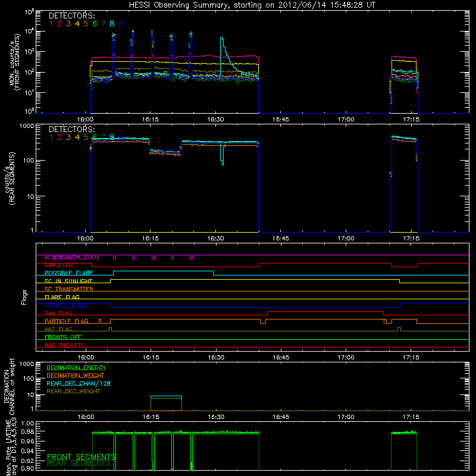Click 16:00 tick under front segments plot
This screenshot has height=476, width=476.
click(85, 120)
